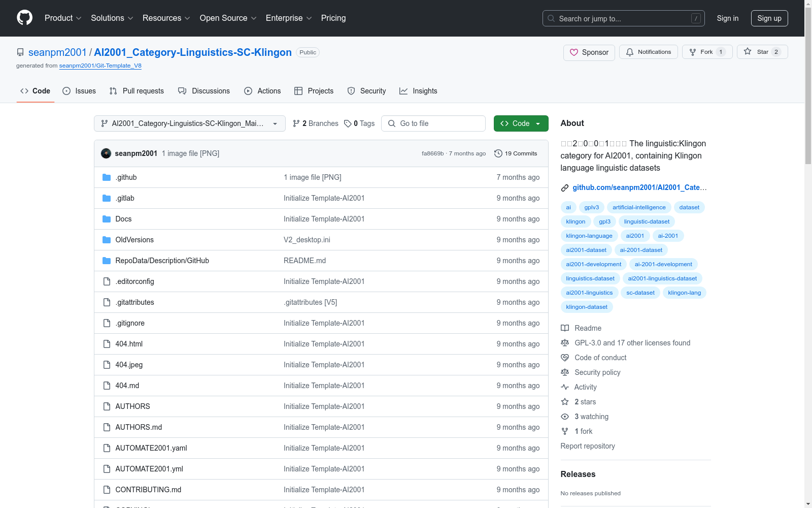Open the Enterprise dropdown menu
The width and height of the screenshot is (812, 508).
(x=289, y=18)
